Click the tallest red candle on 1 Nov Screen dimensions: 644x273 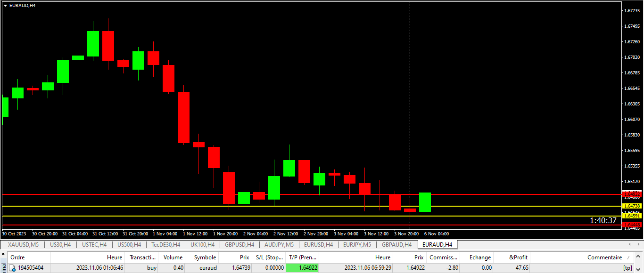(183, 117)
